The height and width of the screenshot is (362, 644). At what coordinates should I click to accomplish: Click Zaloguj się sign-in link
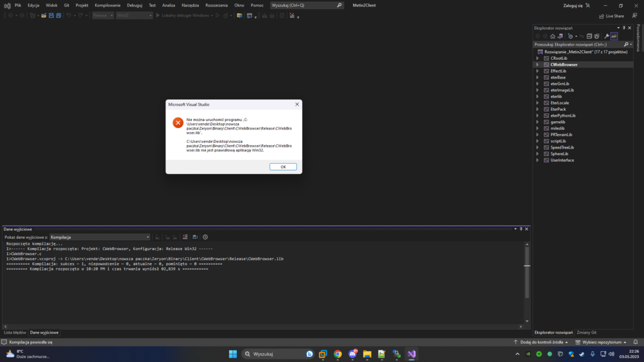pos(573,6)
